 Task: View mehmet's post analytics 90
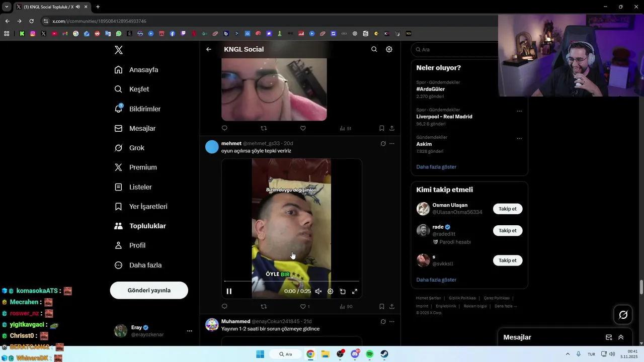click(x=346, y=306)
